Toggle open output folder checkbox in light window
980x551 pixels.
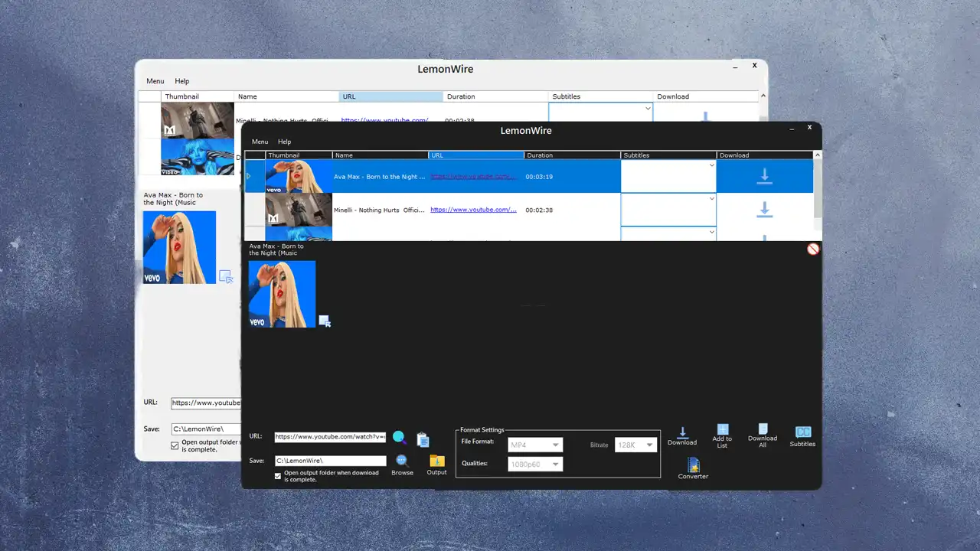(x=175, y=444)
